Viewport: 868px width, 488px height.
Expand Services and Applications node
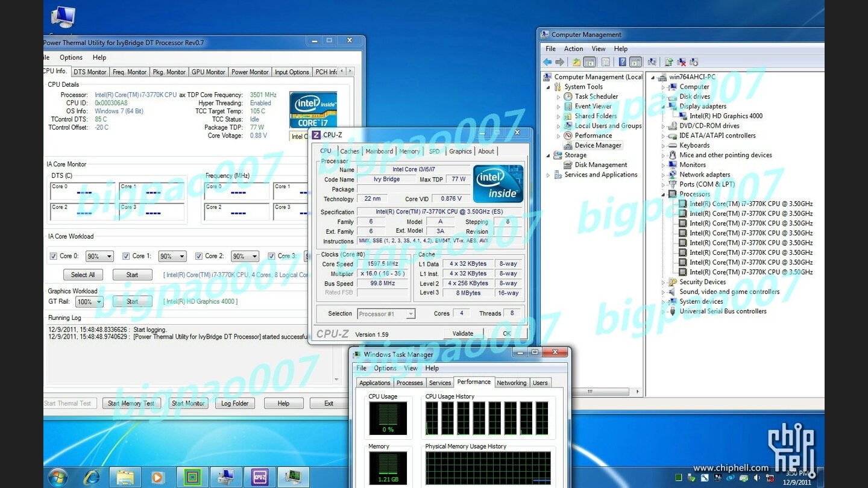coord(548,175)
